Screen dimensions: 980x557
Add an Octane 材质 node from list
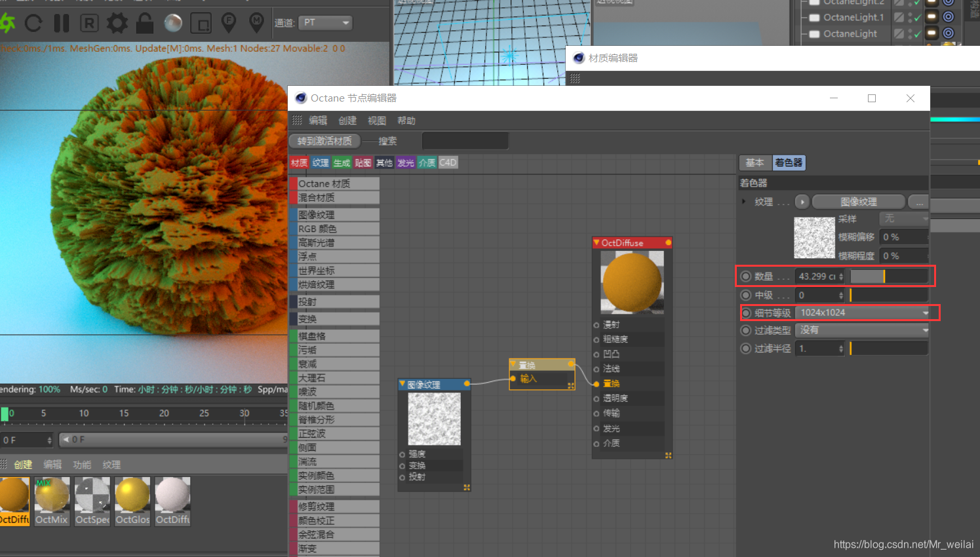point(334,183)
